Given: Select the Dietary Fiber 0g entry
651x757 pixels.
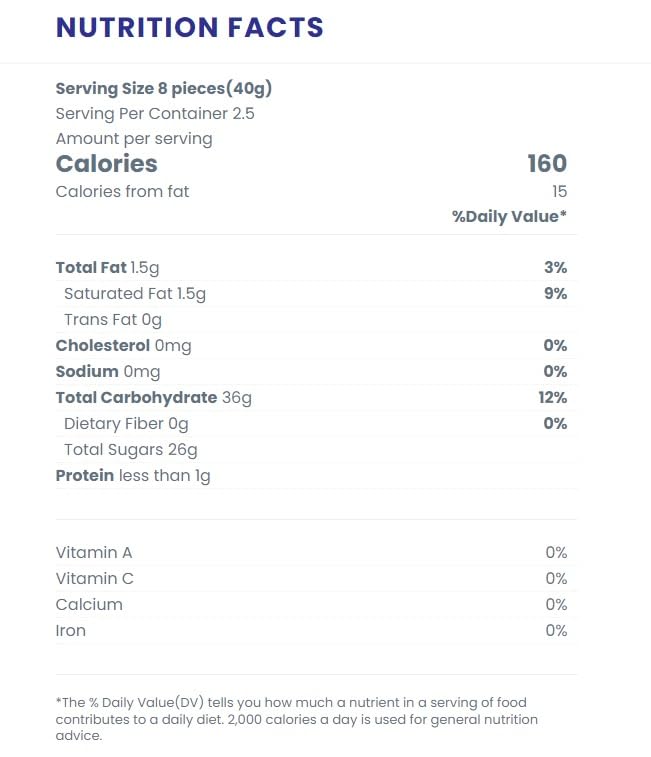Looking at the screenshot, I should (126, 424).
